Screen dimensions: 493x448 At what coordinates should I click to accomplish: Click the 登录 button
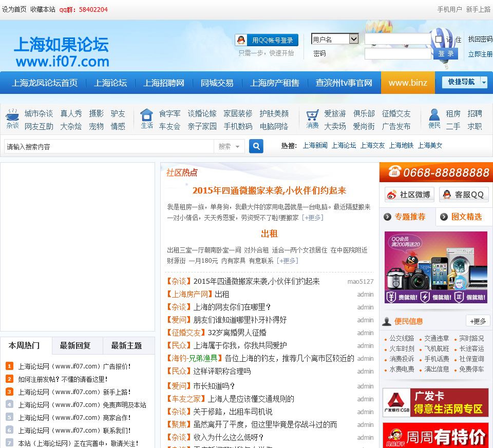(x=446, y=54)
